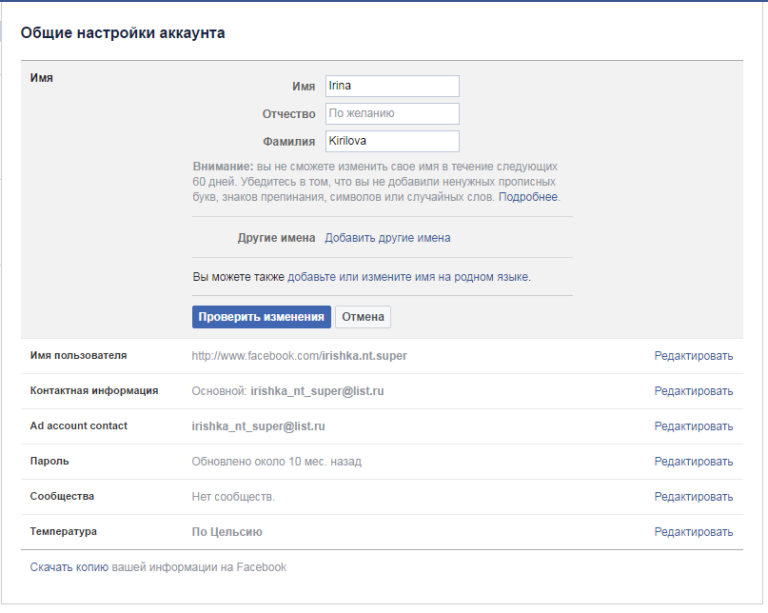Click the Отчество field label

point(289,114)
